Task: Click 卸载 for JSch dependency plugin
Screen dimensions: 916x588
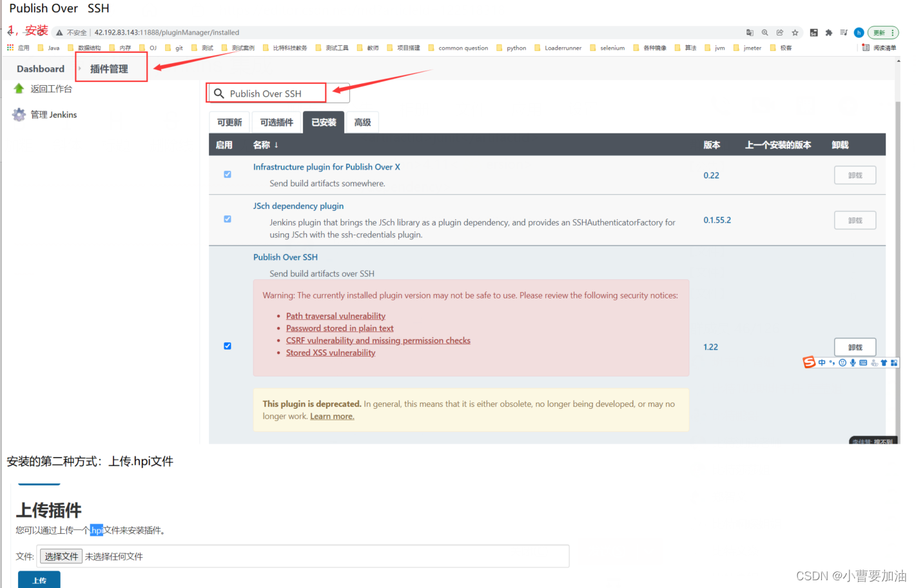Action: [855, 220]
